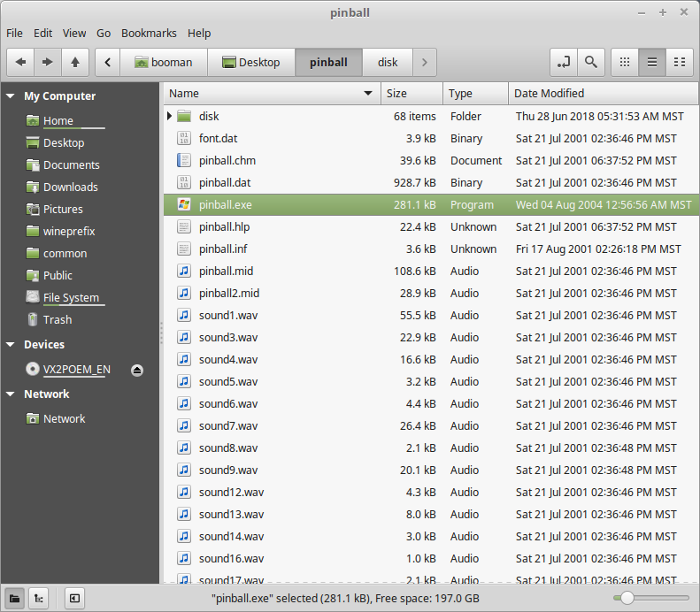Click the Name column sort arrow
Image resolution: width=700 pixels, height=612 pixels.
coord(368,93)
